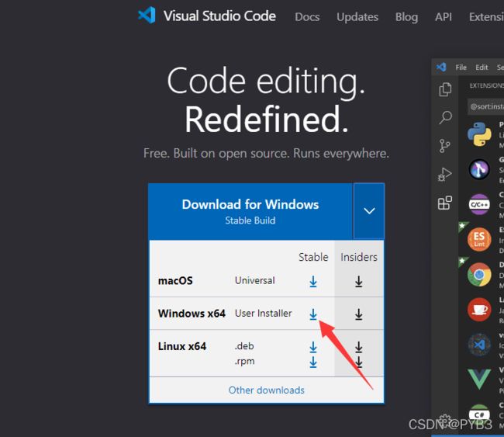Select the Chrome debugger extension icon

coord(479,275)
